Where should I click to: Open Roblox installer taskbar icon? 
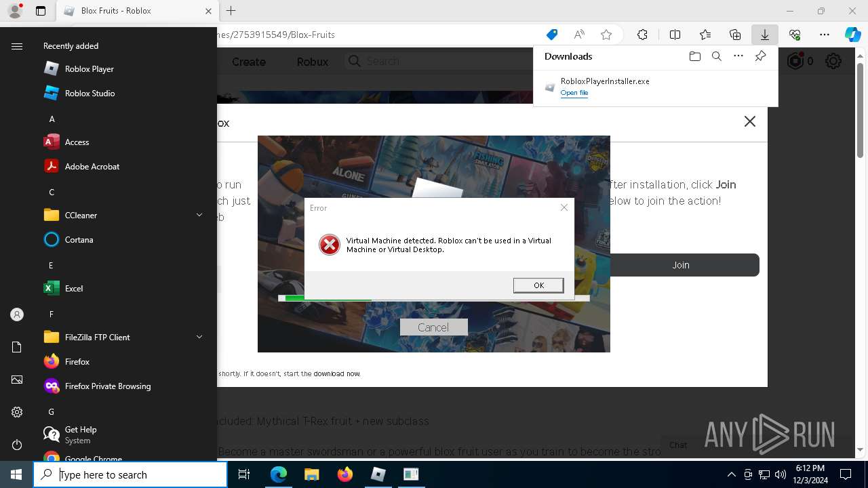click(x=378, y=474)
